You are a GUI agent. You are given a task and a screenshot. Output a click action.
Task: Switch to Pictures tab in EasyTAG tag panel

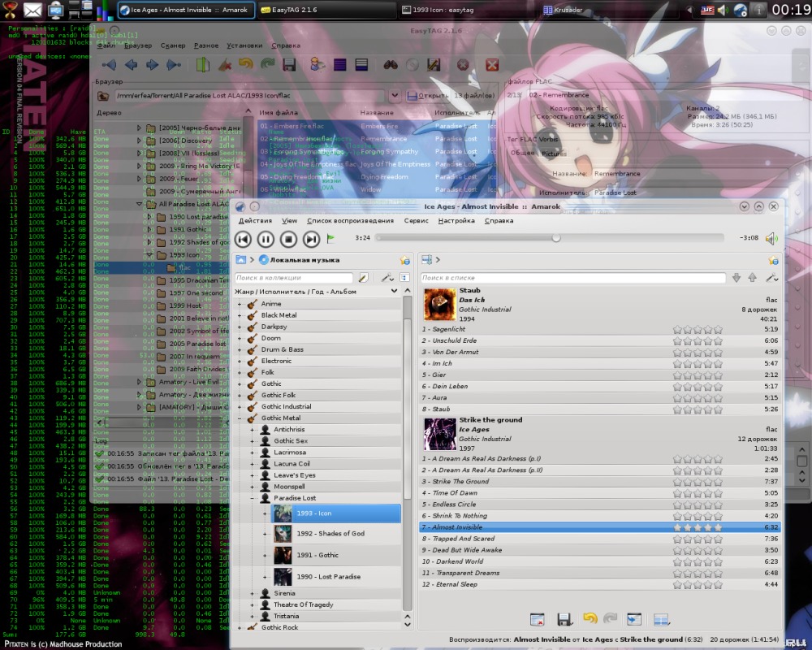coord(554,154)
